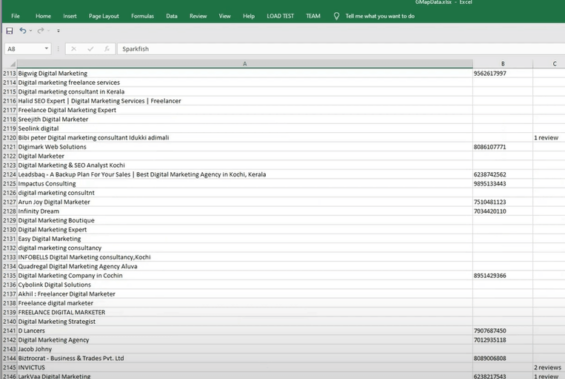The height and width of the screenshot is (379, 565).
Task: Open the Help ribbon tab
Action: [x=249, y=16]
